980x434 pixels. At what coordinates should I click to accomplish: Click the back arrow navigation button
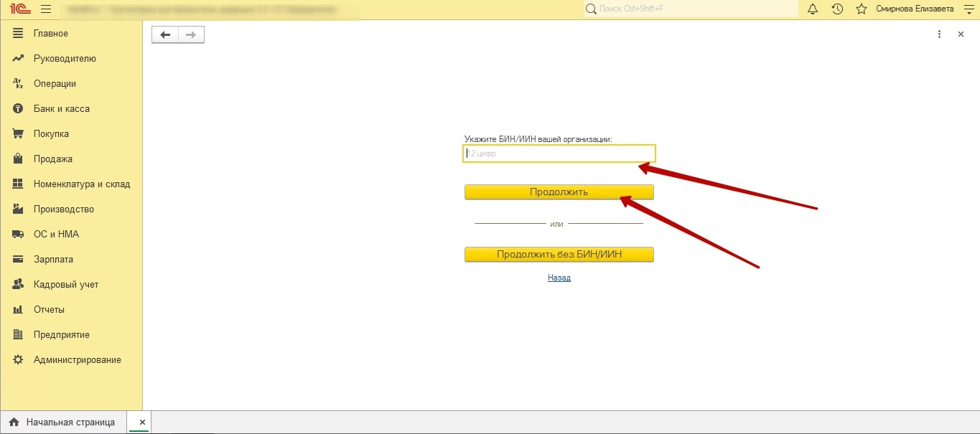click(165, 34)
